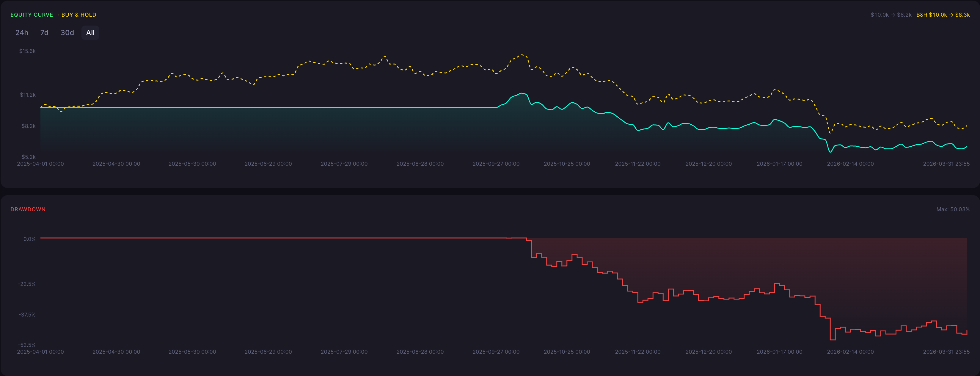980x376 pixels.
Task: Click the $11.2k equity axis label
Action: tap(28, 95)
